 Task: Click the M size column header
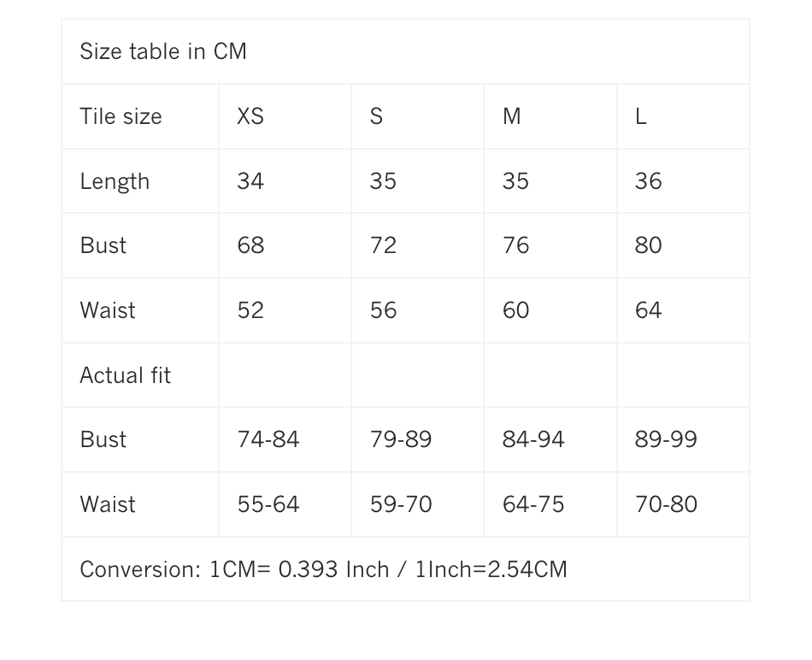pyautogui.click(x=512, y=116)
